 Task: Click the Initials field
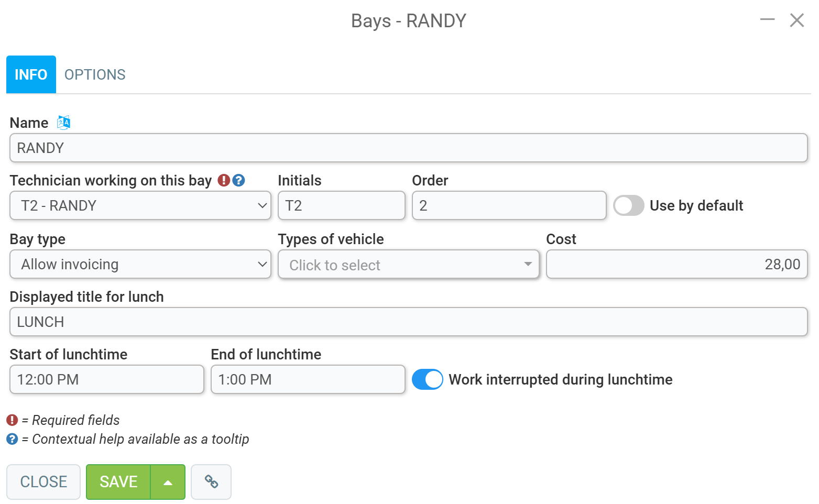342,205
